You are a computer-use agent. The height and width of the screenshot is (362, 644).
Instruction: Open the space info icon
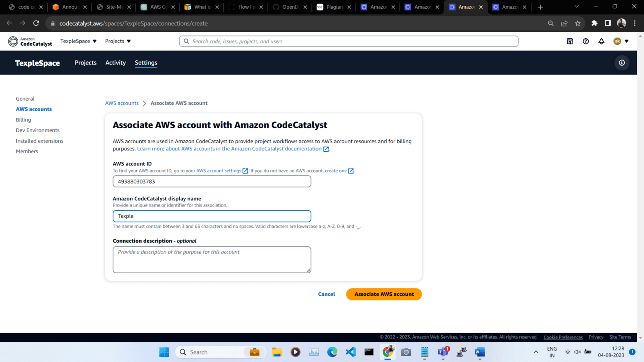(x=622, y=62)
